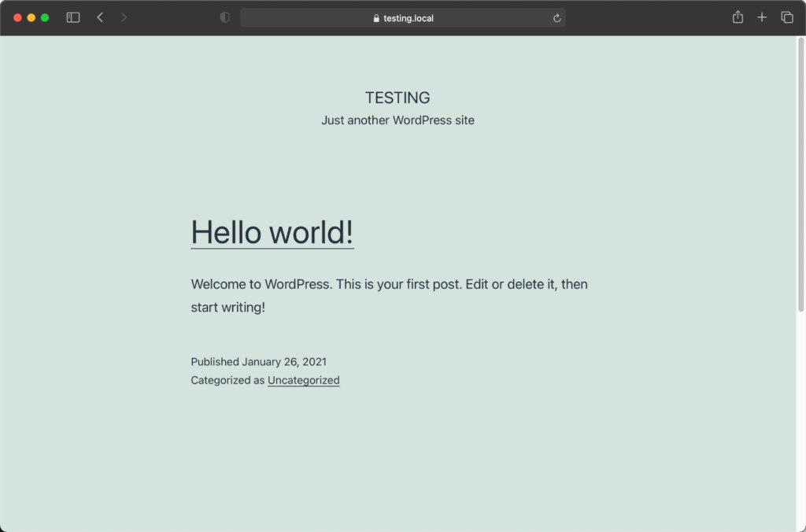Click the lock icon beside testing.local
The width and height of the screenshot is (806, 532).
pyautogui.click(x=376, y=18)
